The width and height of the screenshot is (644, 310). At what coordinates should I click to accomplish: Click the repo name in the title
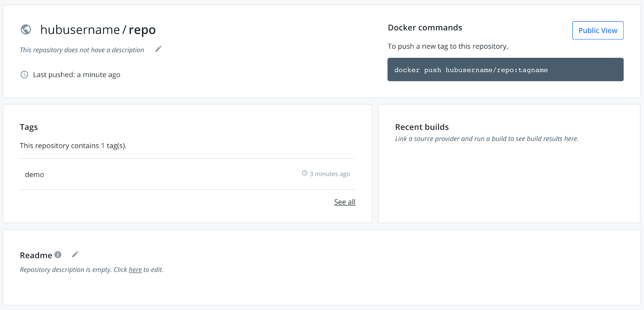point(142,30)
